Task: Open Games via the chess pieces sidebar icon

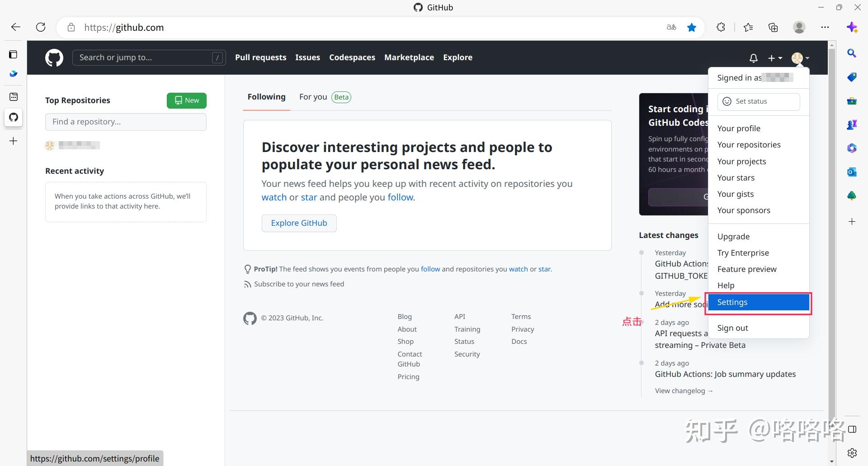Action: click(x=852, y=124)
